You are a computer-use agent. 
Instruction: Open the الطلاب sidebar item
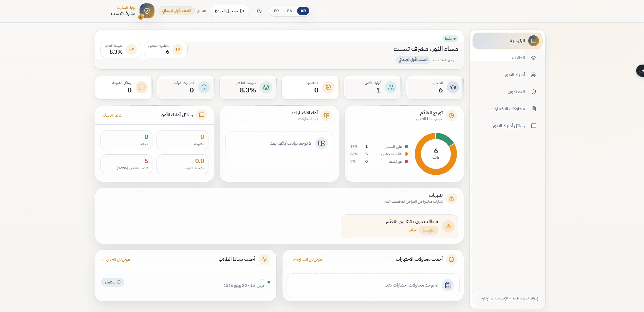tap(508, 58)
